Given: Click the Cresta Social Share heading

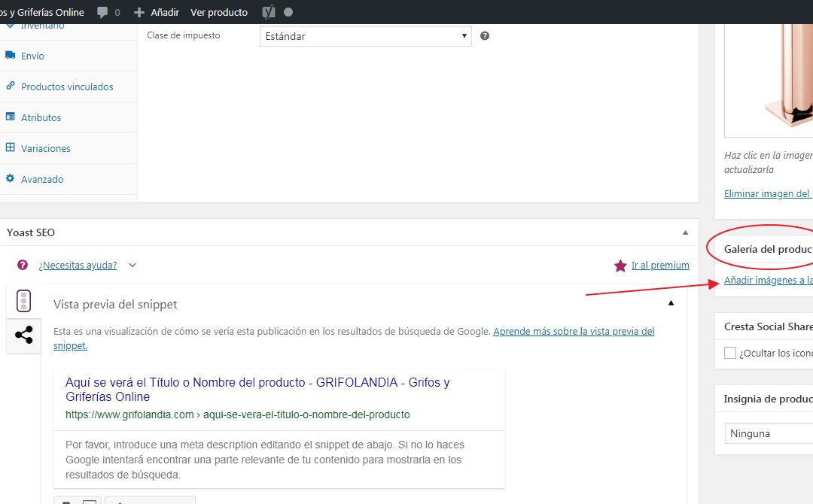Looking at the screenshot, I should pyautogui.click(x=769, y=327).
